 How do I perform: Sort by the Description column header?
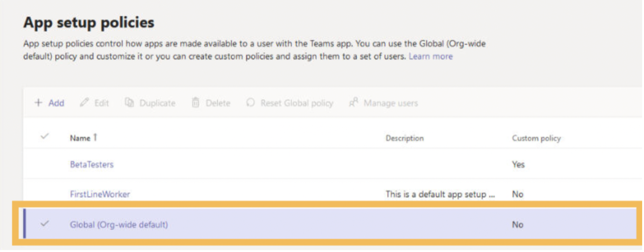[404, 138]
